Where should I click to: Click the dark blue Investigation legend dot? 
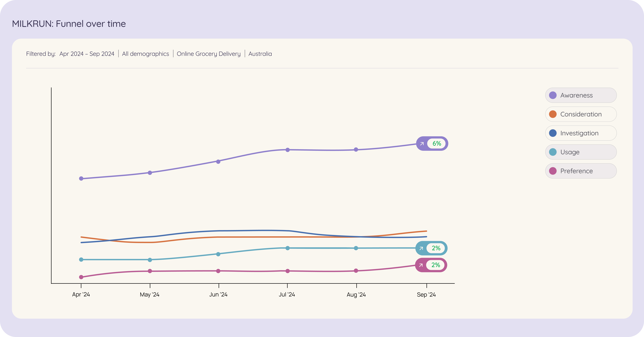coord(553,133)
